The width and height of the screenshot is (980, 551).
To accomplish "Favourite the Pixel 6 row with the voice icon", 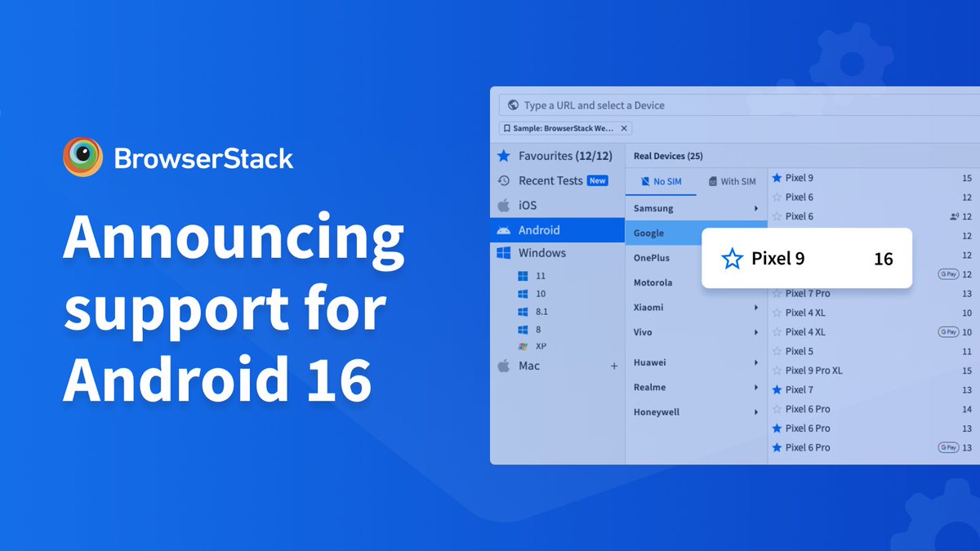I will [777, 216].
